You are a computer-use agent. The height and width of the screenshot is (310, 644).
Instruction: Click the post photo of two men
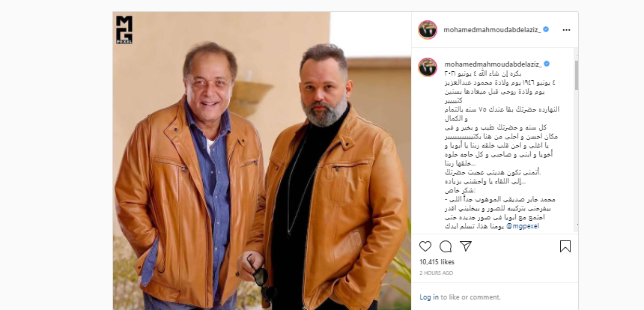click(262, 160)
